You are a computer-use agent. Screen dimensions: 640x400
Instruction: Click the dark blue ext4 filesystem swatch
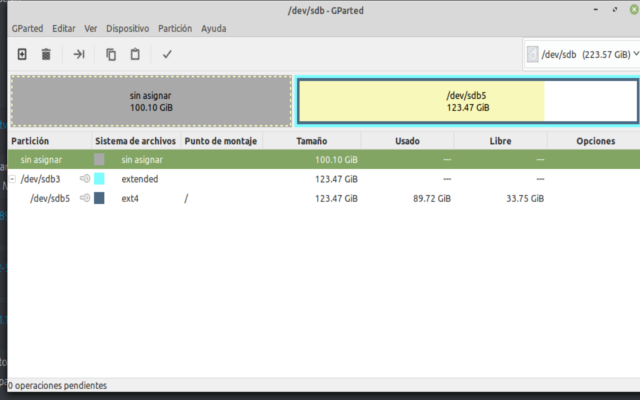click(99, 198)
